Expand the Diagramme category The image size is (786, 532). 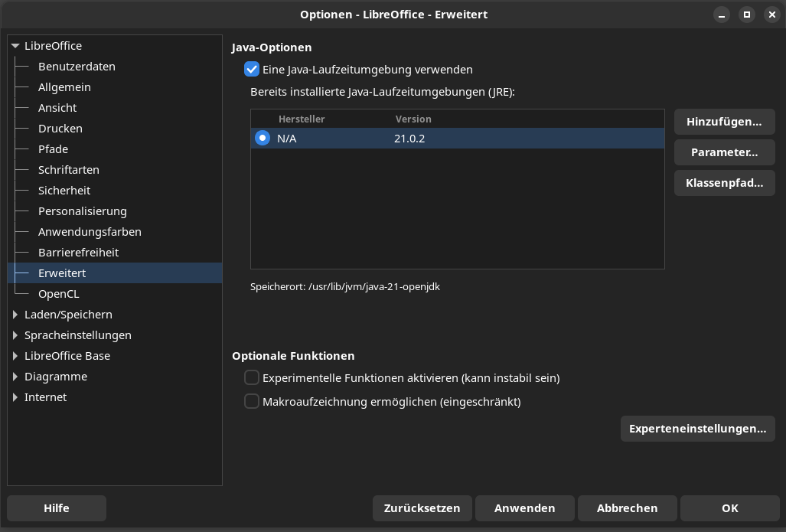tap(15, 377)
